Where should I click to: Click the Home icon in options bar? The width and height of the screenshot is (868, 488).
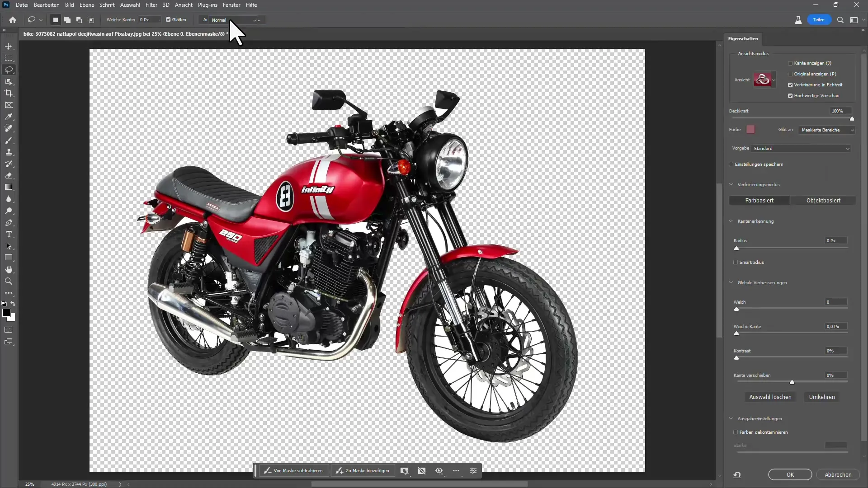13,20
